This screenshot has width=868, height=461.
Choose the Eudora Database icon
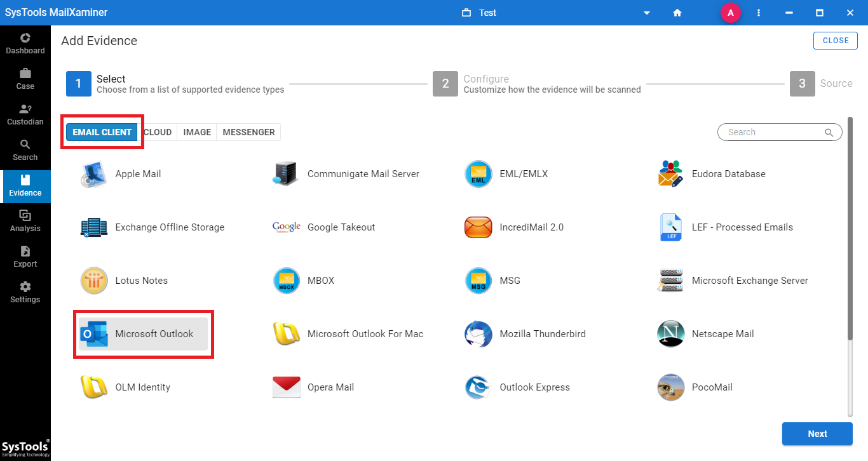670,174
